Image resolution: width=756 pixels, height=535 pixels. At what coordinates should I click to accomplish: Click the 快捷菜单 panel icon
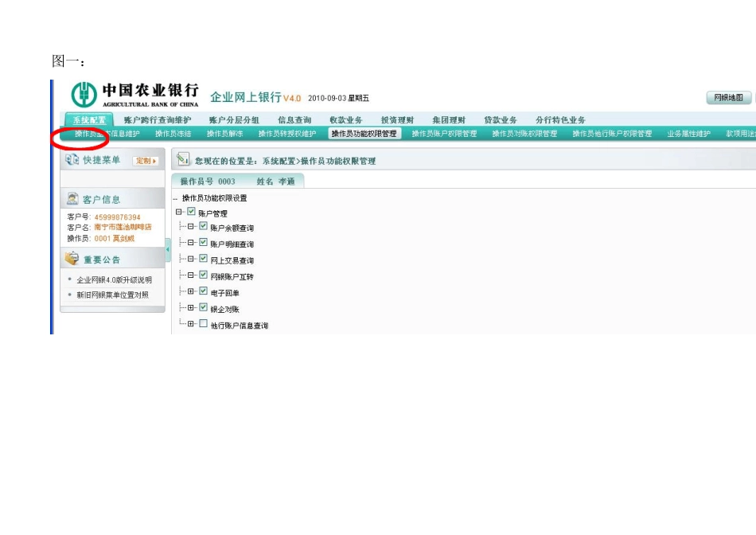tap(72, 160)
